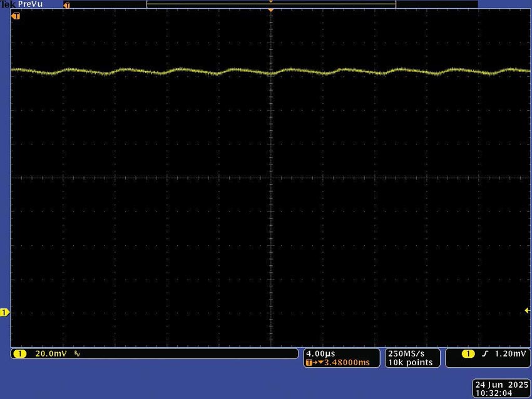
Task: Click the channel 1 trigger source badge
Action: (x=469, y=353)
